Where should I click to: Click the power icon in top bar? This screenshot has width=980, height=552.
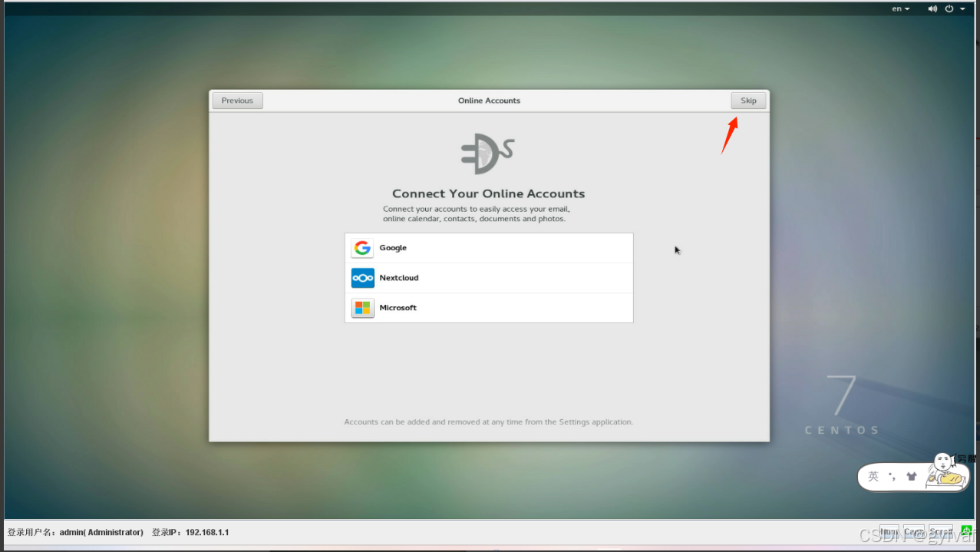click(949, 8)
